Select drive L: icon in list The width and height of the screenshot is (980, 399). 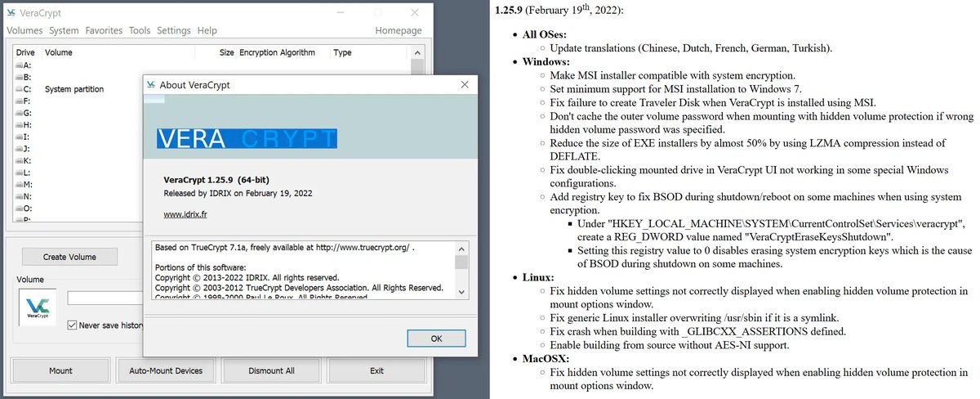(x=19, y=173)
